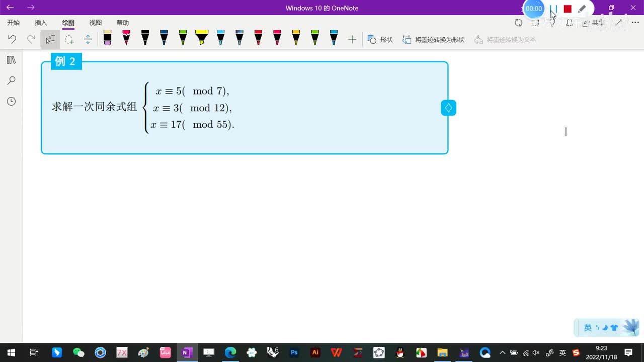
Task: Open search from the left sidebar
Action: pyautogui.click(x=11, y=80)
